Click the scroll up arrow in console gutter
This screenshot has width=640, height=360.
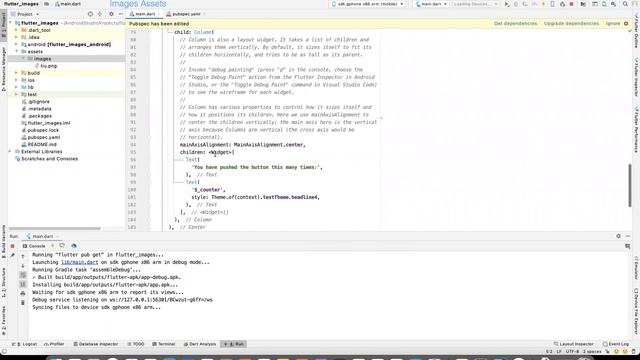23,256
